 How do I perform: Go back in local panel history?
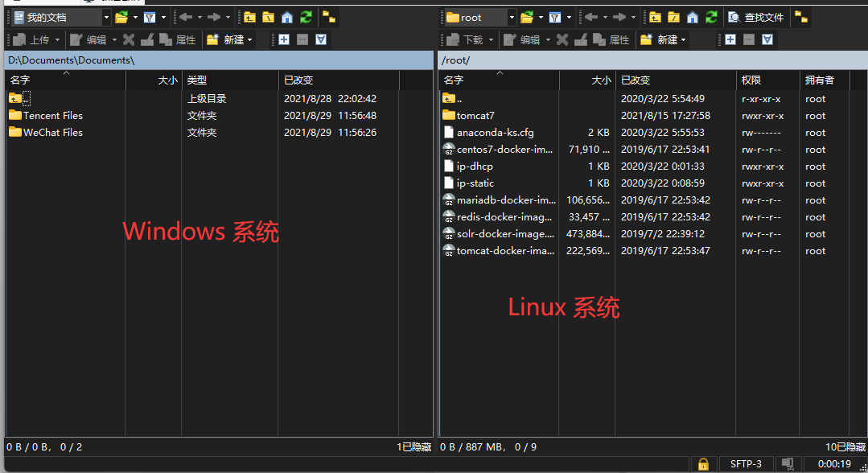[x=186, y=18]
